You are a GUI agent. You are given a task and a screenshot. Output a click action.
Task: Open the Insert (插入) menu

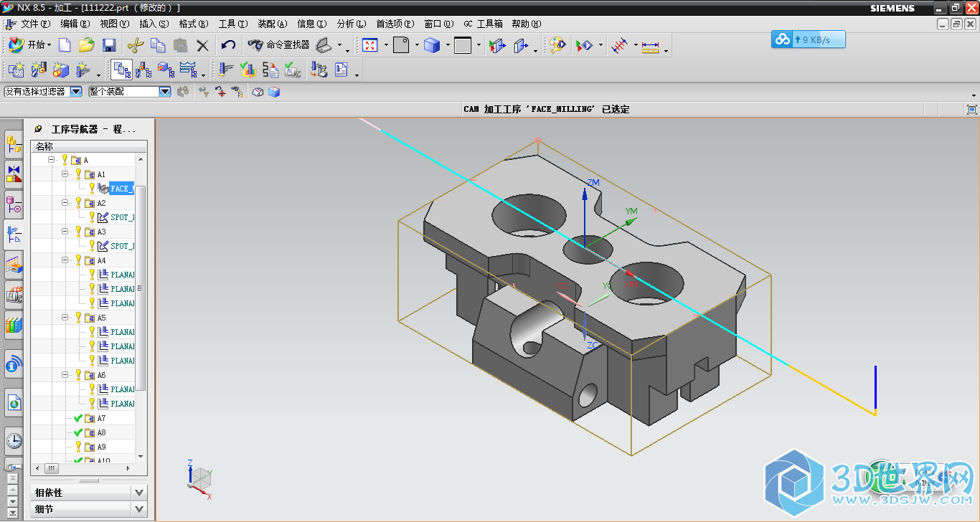(x=154, y=24)
